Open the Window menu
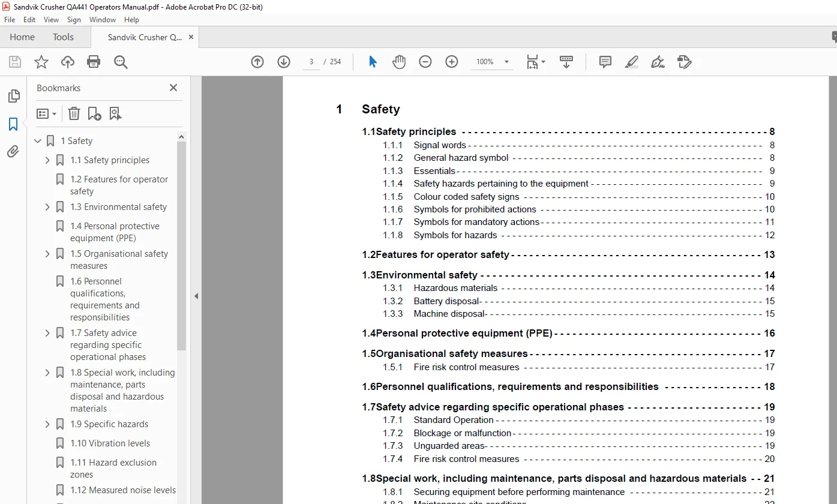This screenshot has height=504, width=837. tap(103, 20)
